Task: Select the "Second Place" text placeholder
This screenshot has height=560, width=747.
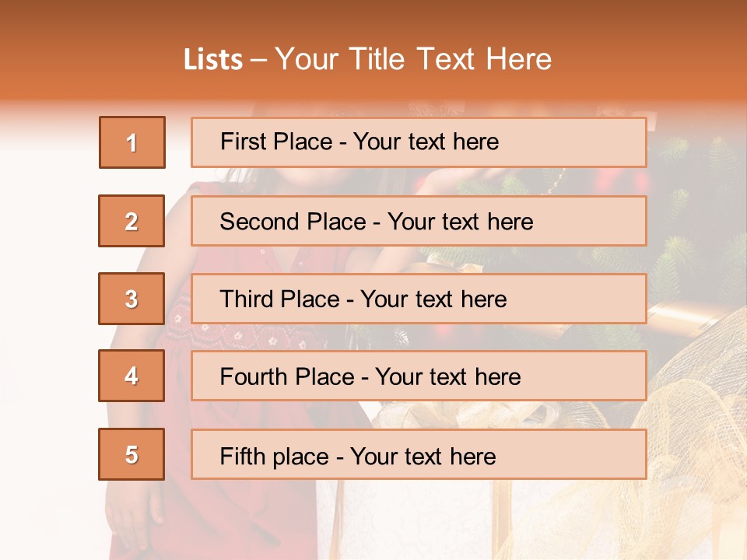Action: pos(419,221)
